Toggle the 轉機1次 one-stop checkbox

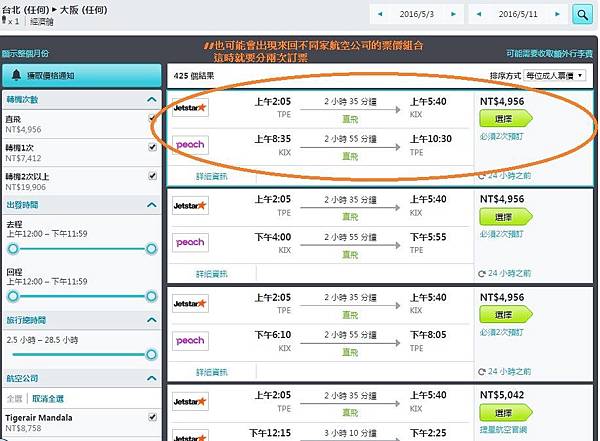tap(152, 147)
